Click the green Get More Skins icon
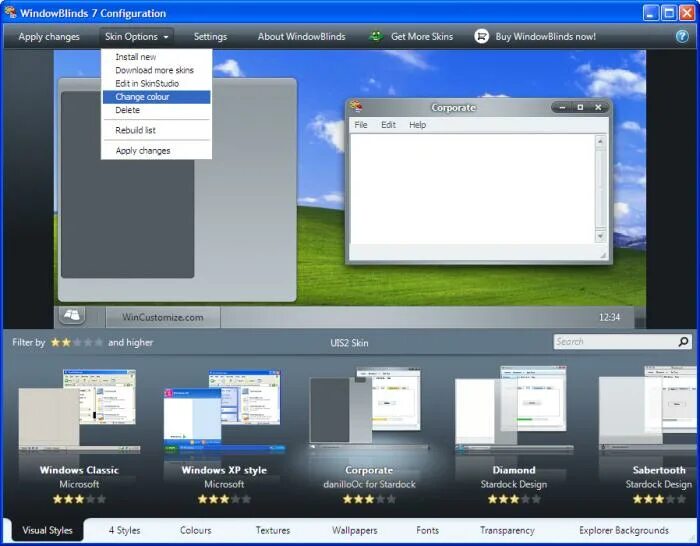This screenshot has width=700, height=546. [376, 36]
